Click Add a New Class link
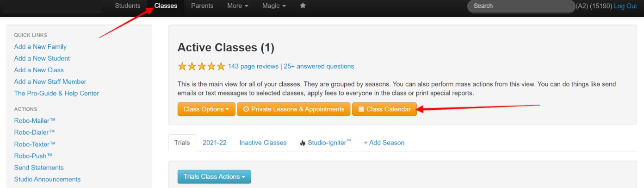This screenshot has width=644, height=188. point(39,70)
